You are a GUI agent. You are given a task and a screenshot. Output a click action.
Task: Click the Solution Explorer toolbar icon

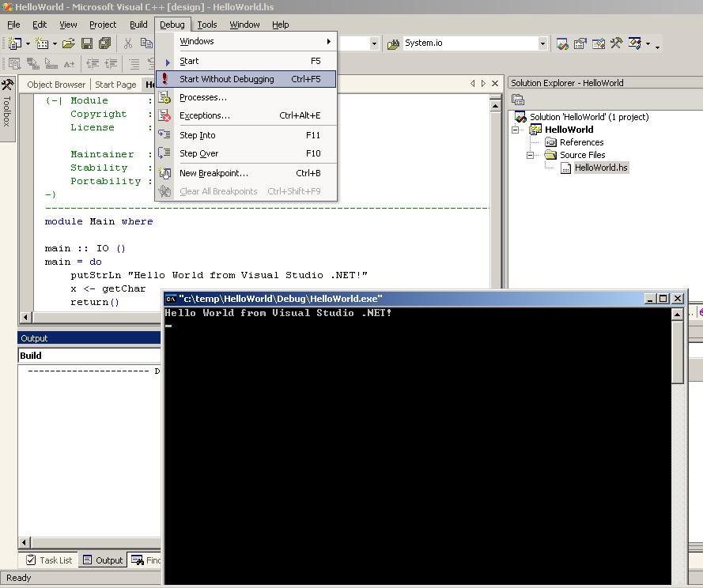click(562, 43)
